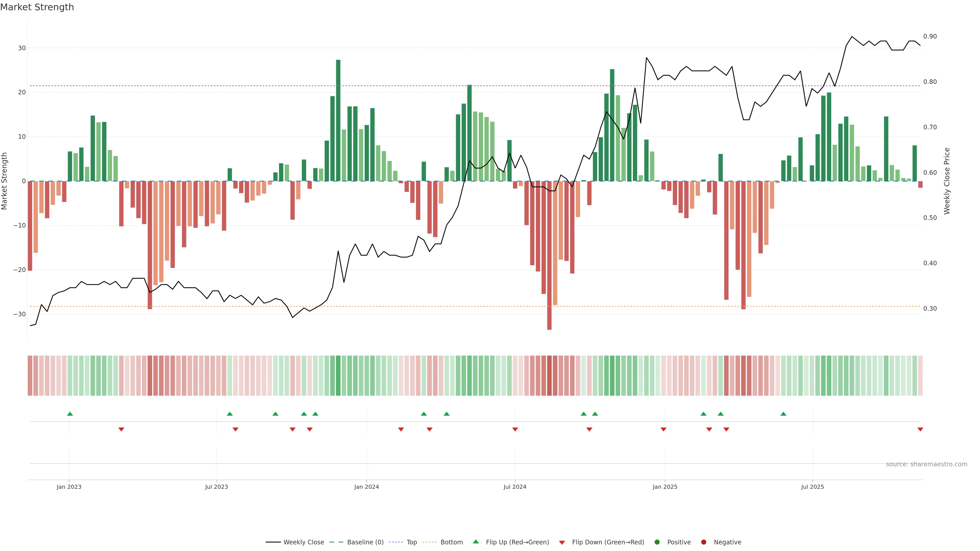Click green Positive legend circle
The width and height of the screenshot is (980, 551).
point(657,542)
